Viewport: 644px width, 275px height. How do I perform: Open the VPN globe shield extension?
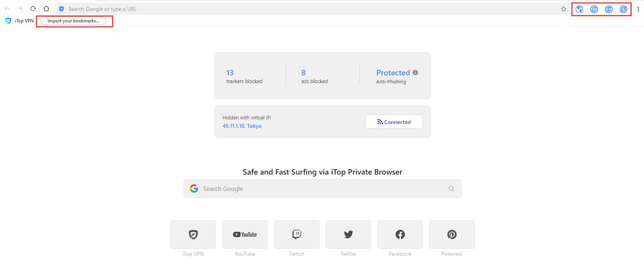pos(579,9)
